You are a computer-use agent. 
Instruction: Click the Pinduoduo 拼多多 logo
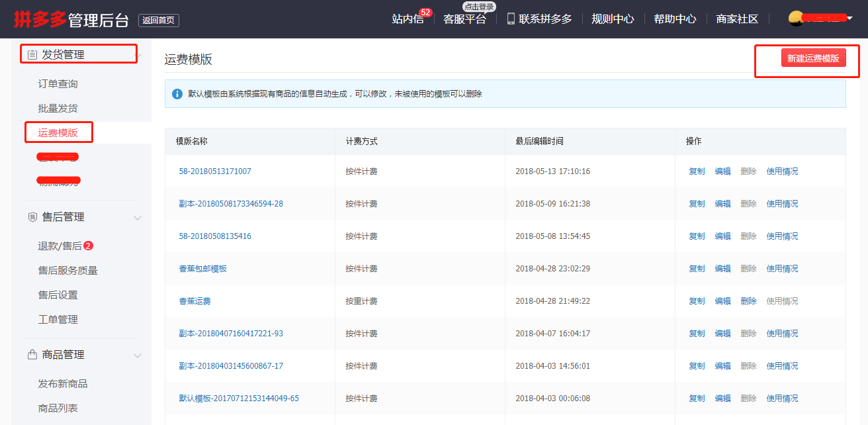[x=40, y=19]
